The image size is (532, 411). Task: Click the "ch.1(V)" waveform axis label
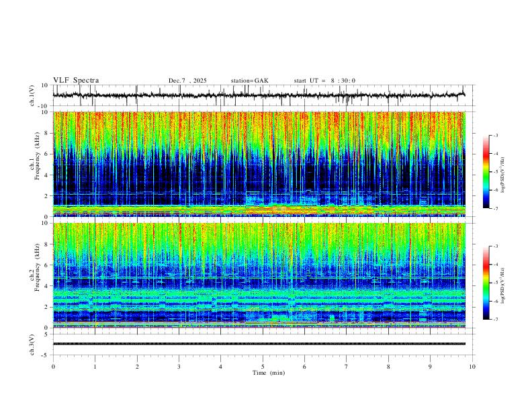[32, 95]
